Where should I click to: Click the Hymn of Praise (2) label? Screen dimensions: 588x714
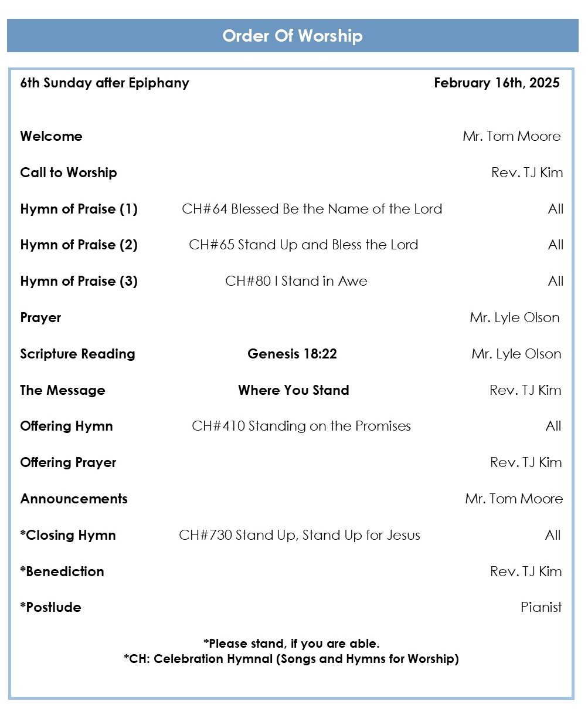(x=79, y=245)
